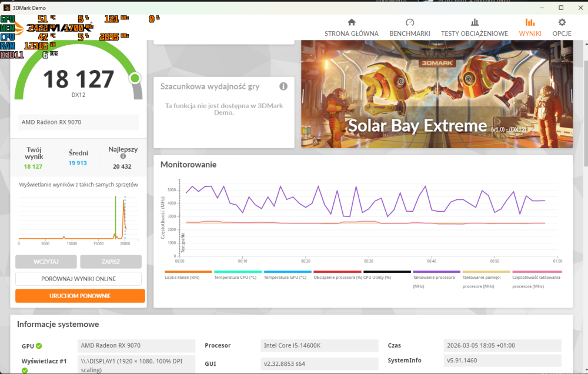This screenshot has height=374, width=588.
Task: Click the info icon under Najlepszy
Action: [123, 157]
